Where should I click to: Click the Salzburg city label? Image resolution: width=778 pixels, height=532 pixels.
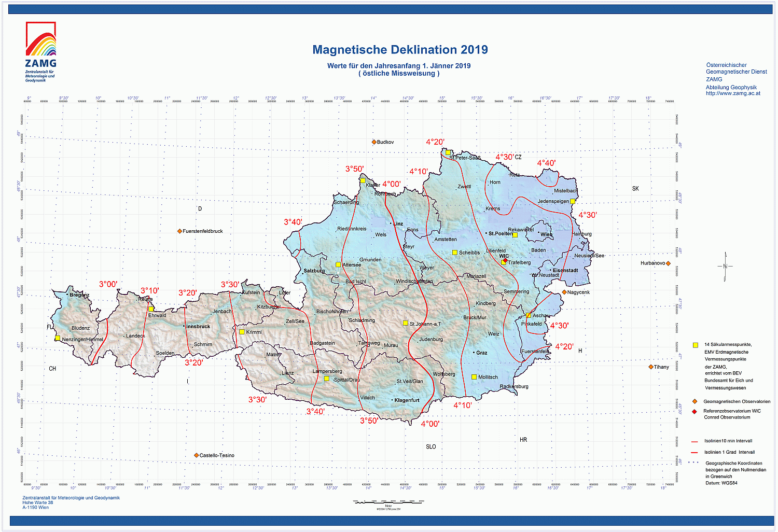point(314,271)
